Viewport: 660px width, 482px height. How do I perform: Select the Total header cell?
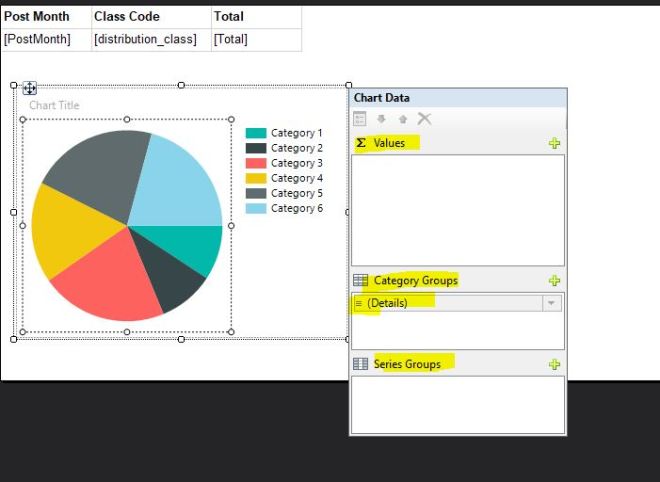[256, 17]
